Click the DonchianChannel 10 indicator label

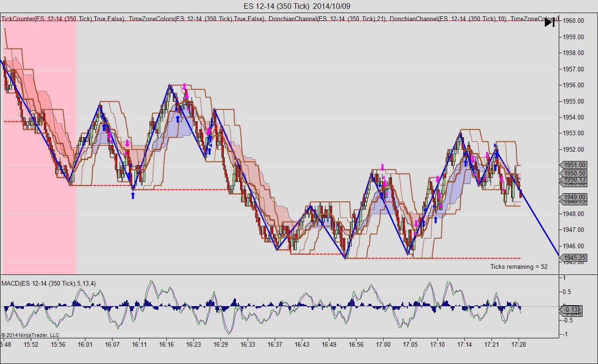(448, 19)
